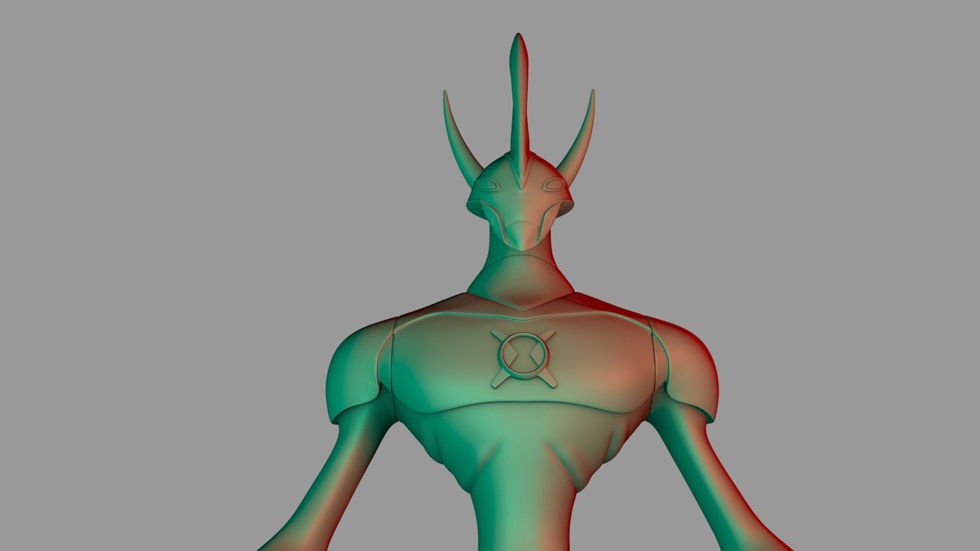Pick the character's eye on the green-lit face side
This screenshot has height=551, width=980.
(x=486, y=184)
